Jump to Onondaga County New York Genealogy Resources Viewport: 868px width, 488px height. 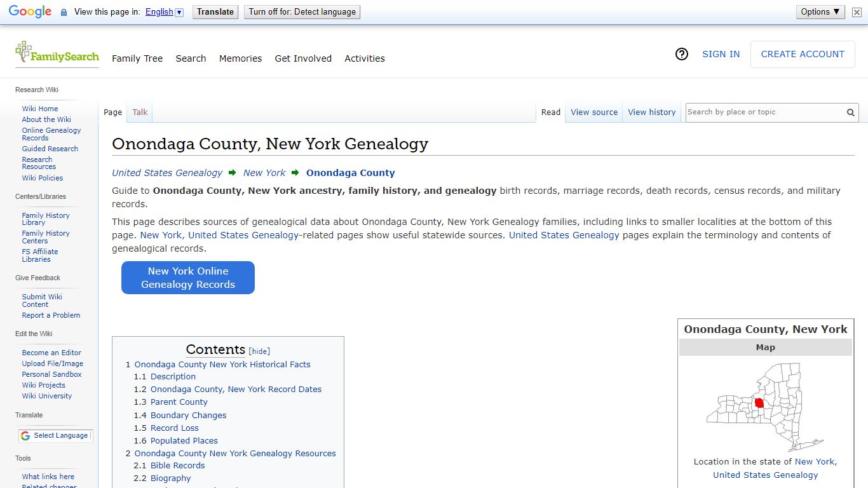(x=235, y=454)
